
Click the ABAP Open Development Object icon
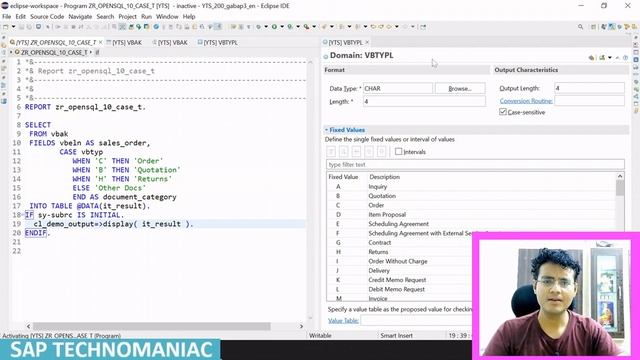131,27
